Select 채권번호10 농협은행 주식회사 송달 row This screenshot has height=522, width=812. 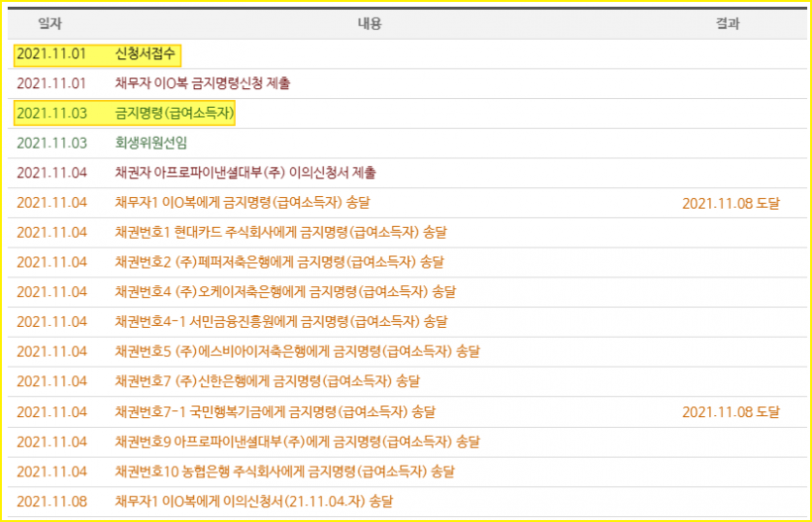point(406,471)
